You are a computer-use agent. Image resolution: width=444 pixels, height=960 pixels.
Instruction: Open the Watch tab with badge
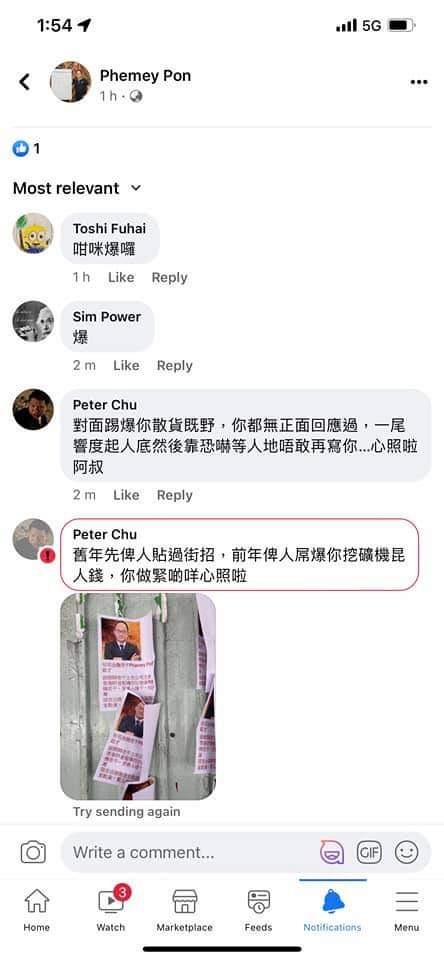point(111,910)
